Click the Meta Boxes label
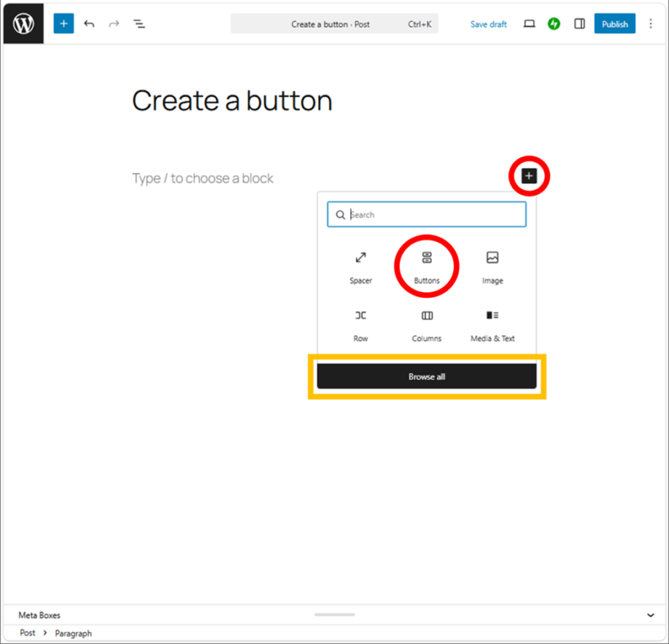 pos(39,615)
